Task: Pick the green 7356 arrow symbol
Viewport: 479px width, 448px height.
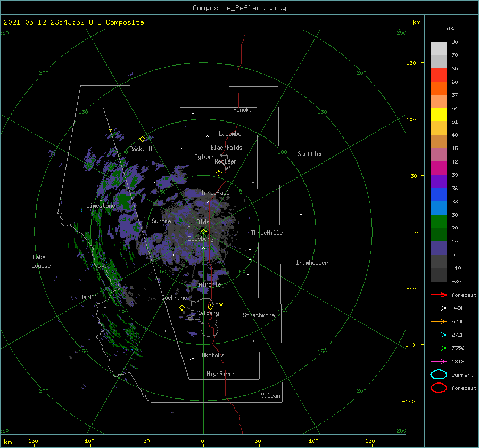Action: tap(439, 348)
